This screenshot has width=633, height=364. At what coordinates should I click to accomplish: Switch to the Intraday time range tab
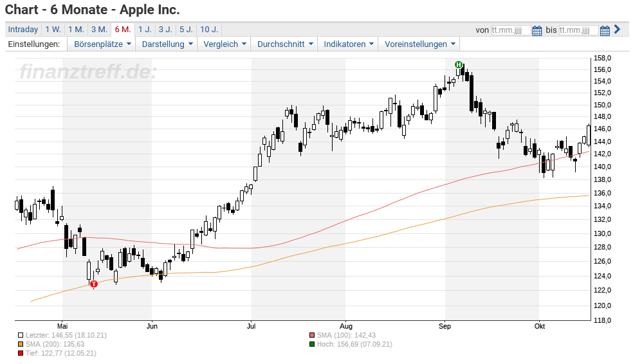coord(23,30)
